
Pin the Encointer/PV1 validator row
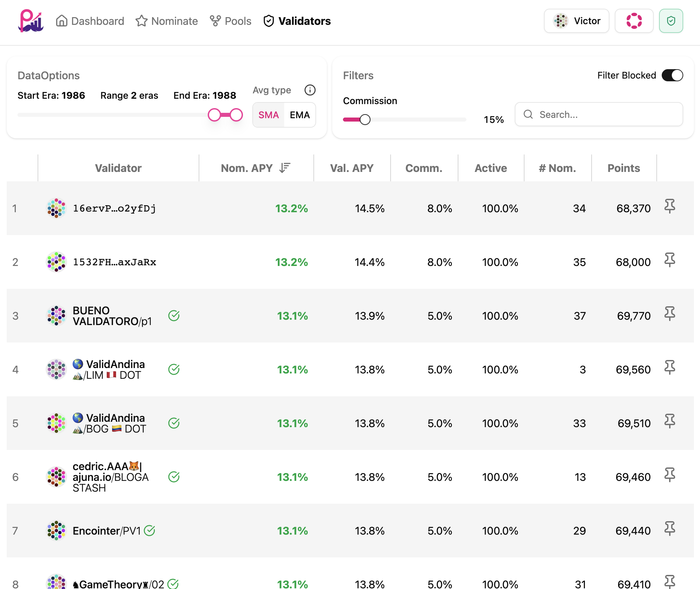[x=670, y=529]
